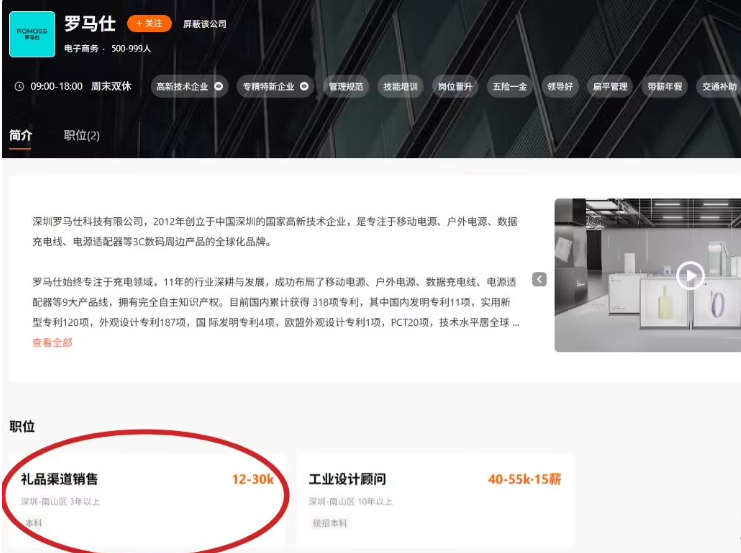Viewport: 741px width, 553px height.
Task: Click the 关注 follow button
Action: pyautogui.click(x=149, y=24)
